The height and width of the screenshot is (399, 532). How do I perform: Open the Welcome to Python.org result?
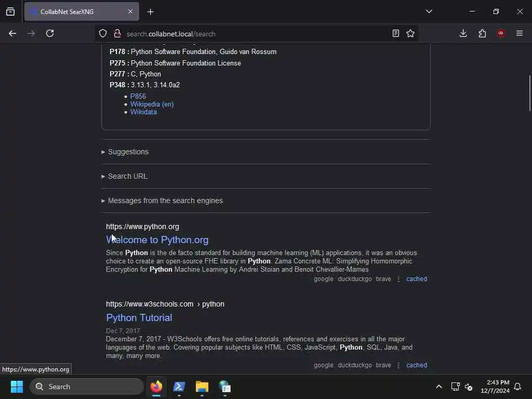click(x=157, y=240)
